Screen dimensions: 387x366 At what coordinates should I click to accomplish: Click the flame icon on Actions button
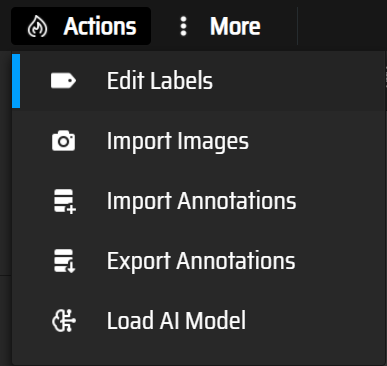[x=37, y=27]
